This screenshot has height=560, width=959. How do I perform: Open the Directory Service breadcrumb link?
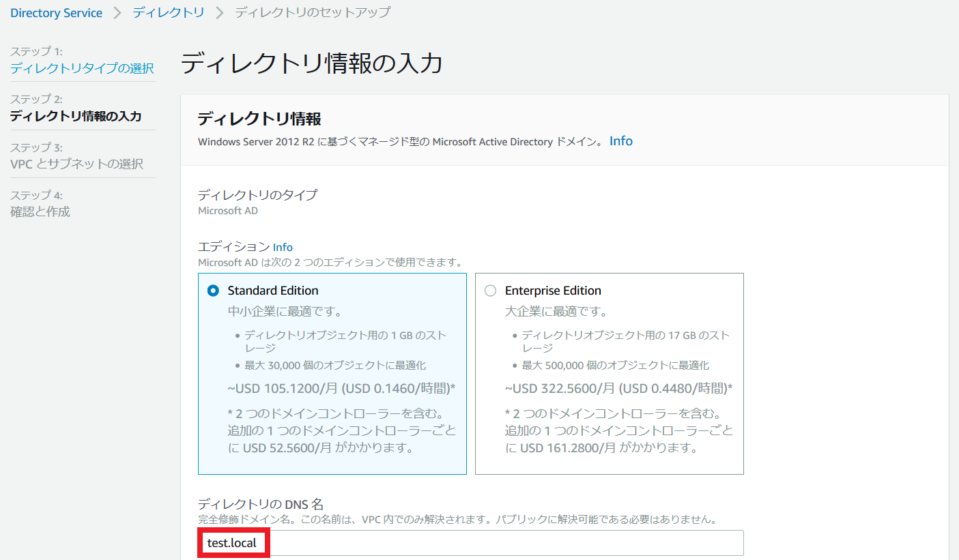56,13
